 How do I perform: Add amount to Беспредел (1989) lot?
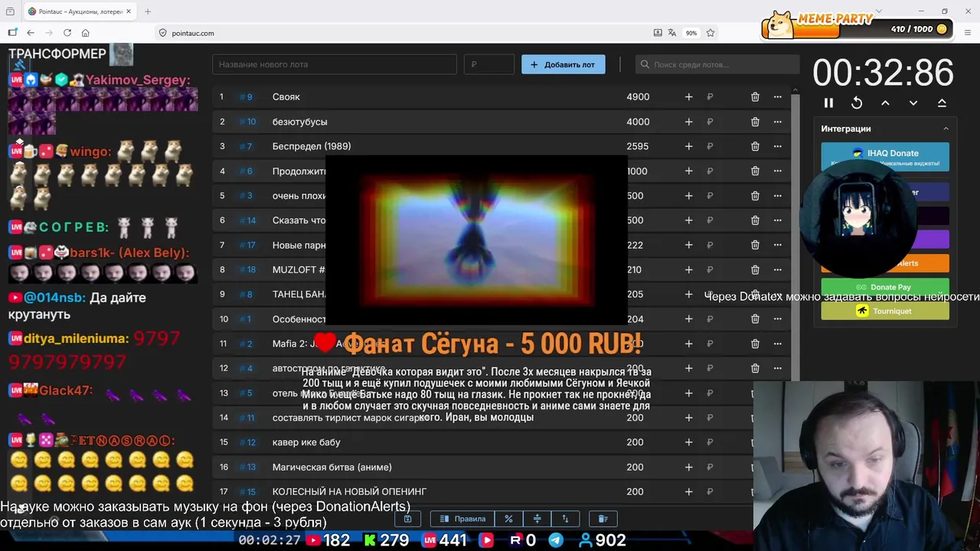pyautogui.click(x=688, y=146)
